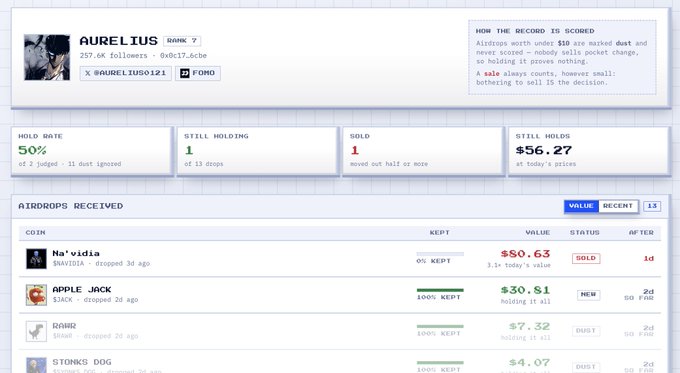Open the APPLE JACK coin name
The height and width of the screenshot is (373, 680).
[x=82, y=290]
